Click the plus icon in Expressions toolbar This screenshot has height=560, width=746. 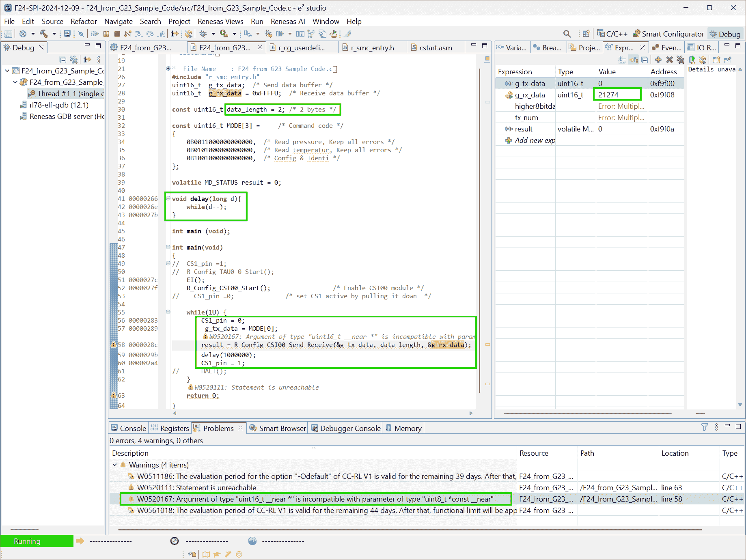click(x=658, y=60)
